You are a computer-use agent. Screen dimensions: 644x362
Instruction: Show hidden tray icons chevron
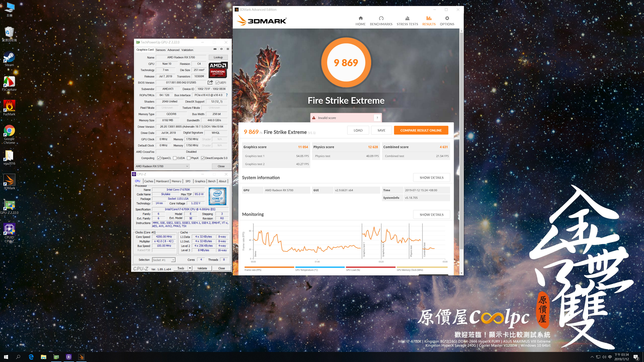coord(592,357)
